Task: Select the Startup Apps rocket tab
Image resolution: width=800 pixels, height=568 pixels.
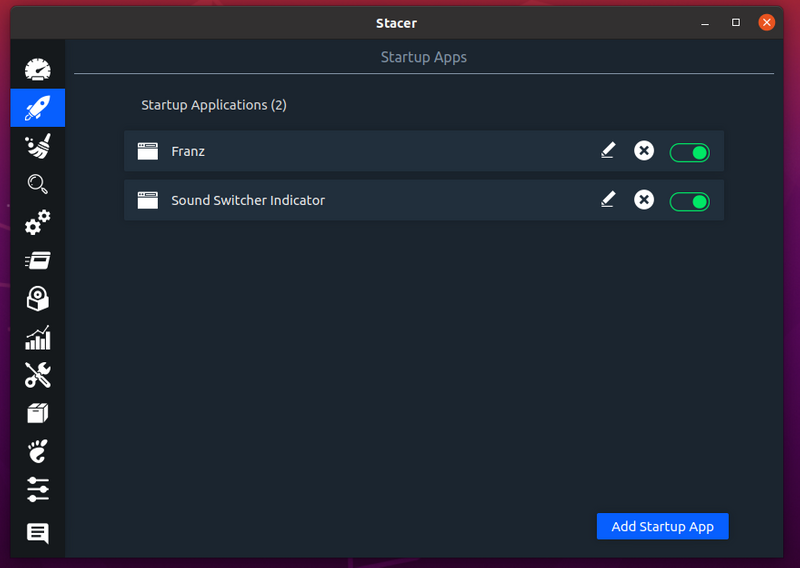Action: pos(38,108)
